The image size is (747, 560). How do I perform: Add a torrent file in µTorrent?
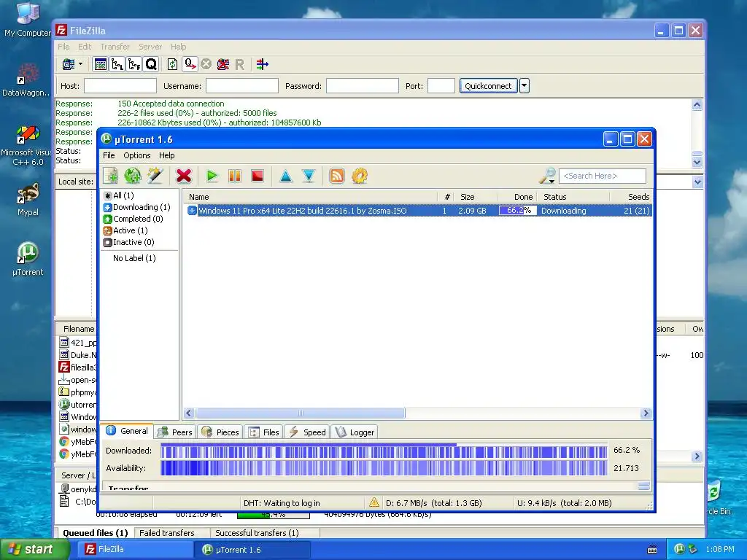tap(111, 176)
